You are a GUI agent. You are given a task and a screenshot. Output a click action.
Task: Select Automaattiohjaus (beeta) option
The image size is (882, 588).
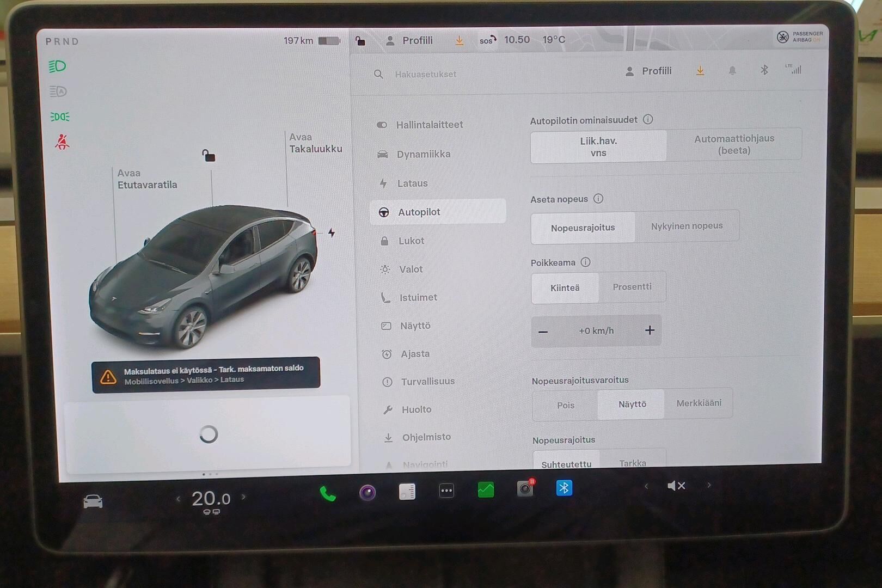734,144
